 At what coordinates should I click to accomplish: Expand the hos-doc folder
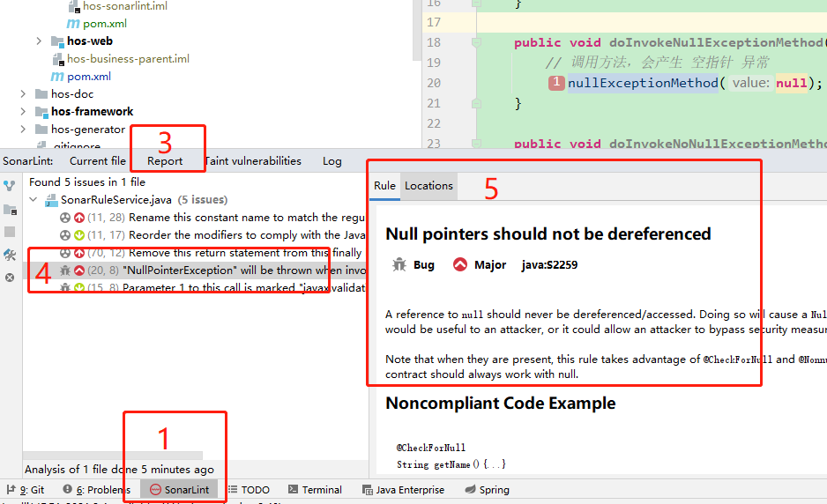tap(23, 94)
